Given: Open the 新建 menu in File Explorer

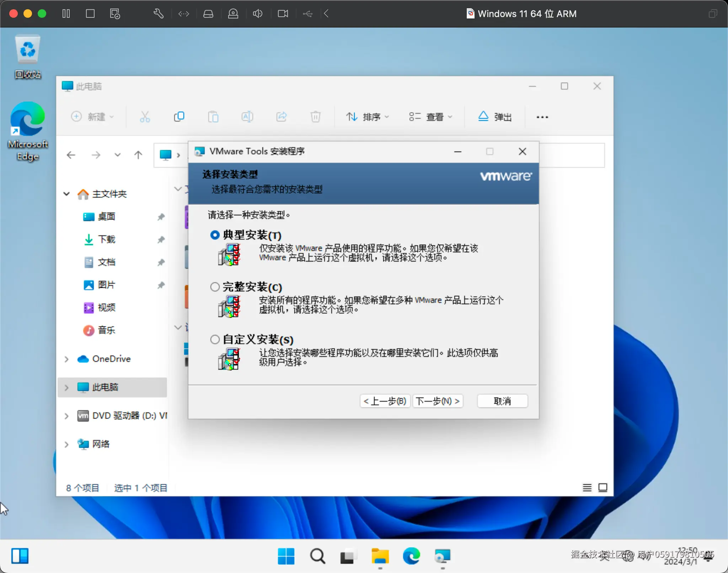Looking at the screenshot, I should 93,117.
